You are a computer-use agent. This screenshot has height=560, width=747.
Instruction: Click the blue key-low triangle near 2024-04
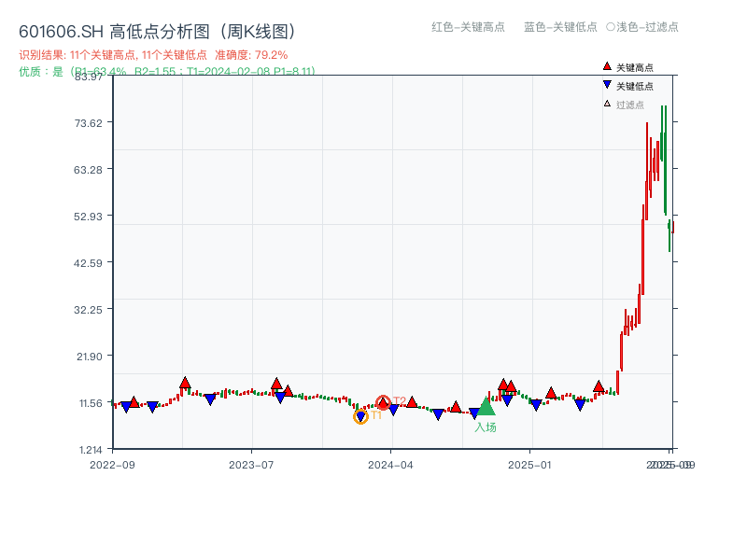pos(393,408)
